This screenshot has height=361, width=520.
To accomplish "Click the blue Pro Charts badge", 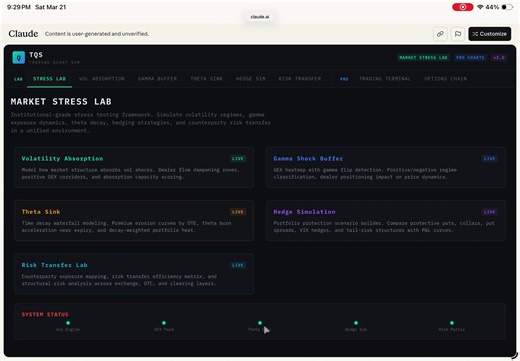I will pos(470,58).
